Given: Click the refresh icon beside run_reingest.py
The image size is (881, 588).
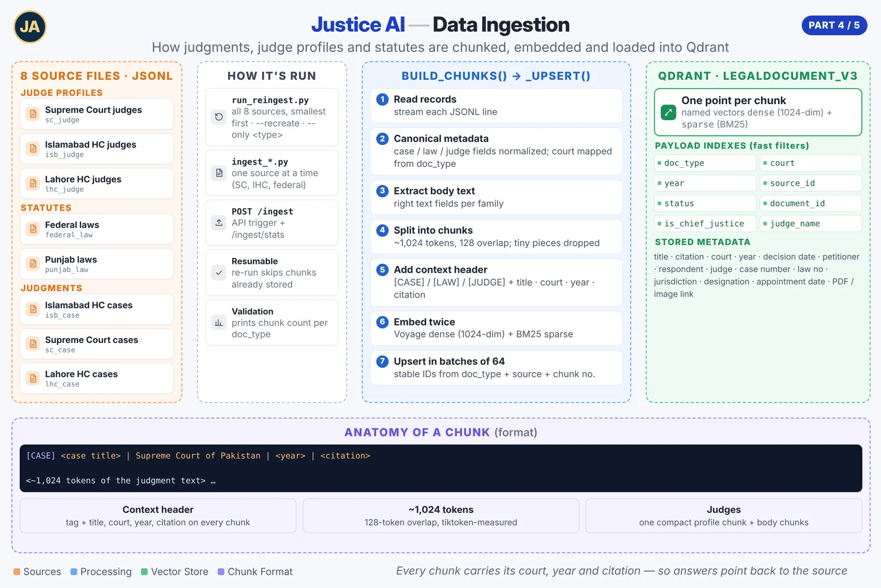Looking at the screenshot, I should 219,117.
